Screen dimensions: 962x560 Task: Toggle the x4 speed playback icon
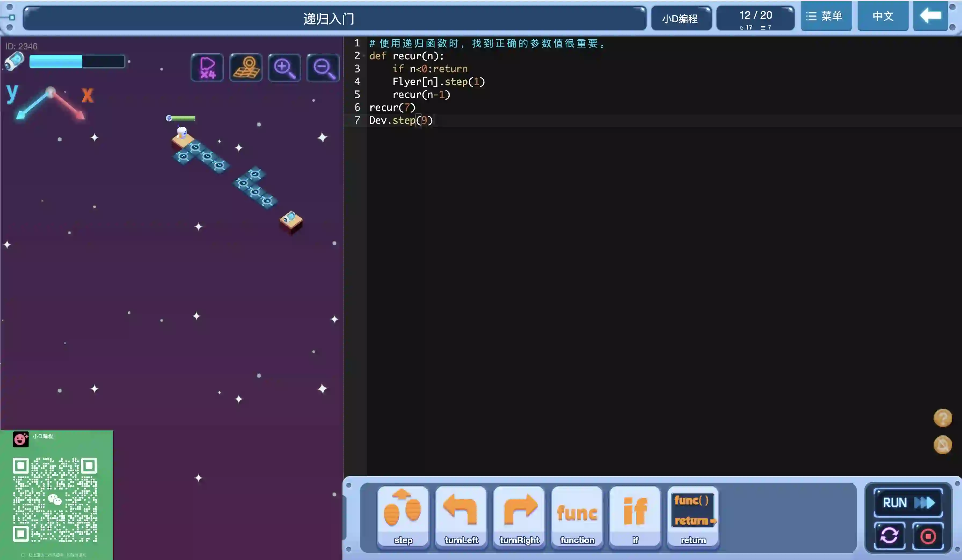[207, 68]
